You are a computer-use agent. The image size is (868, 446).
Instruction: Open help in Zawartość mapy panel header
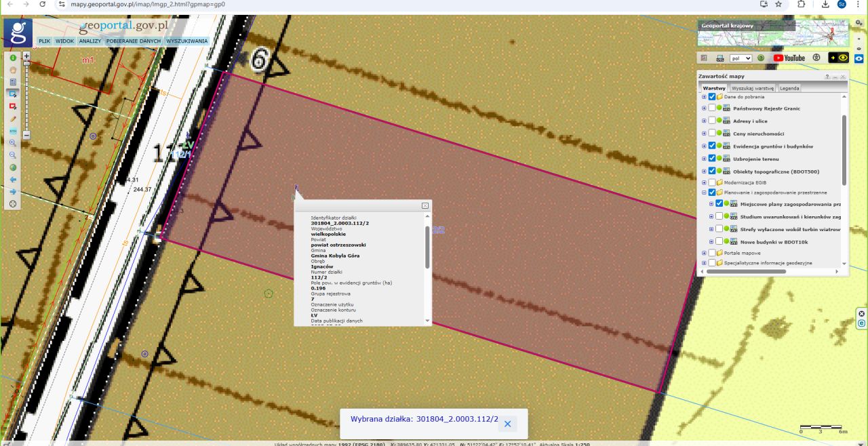click(827, 77)
